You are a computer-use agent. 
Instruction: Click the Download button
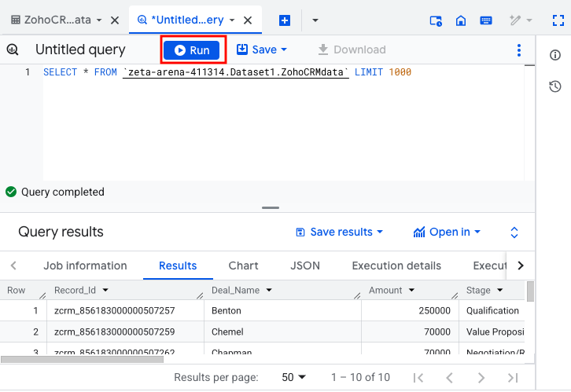point(352,49)
